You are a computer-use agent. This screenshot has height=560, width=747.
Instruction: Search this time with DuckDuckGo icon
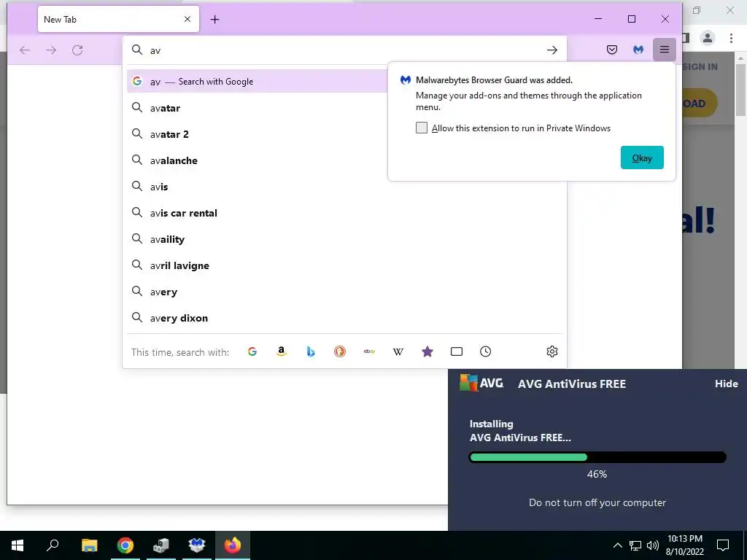[x=340, y=351]
